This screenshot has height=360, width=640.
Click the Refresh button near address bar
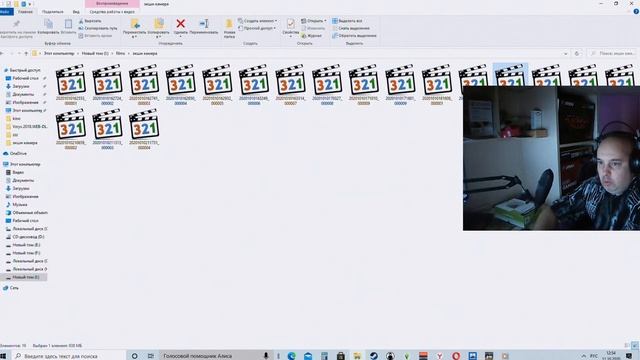(x=577, y=53)
